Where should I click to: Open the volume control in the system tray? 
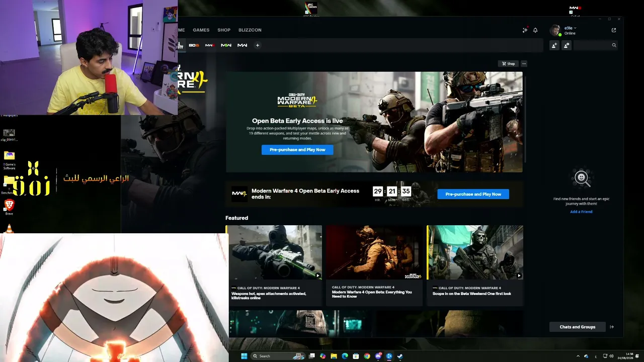(x=612, y=356)
